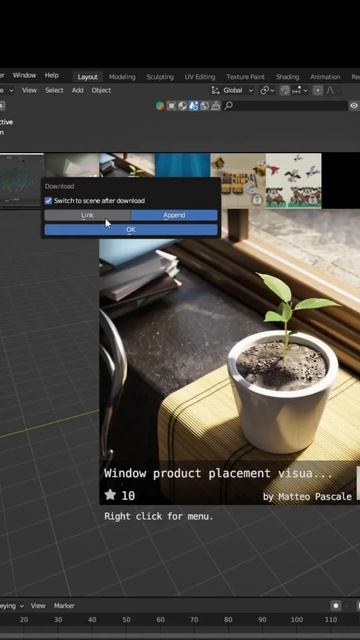Select the dark scattered-points thumbnail on left
This screenshot has width=360, height=640.
22,181
